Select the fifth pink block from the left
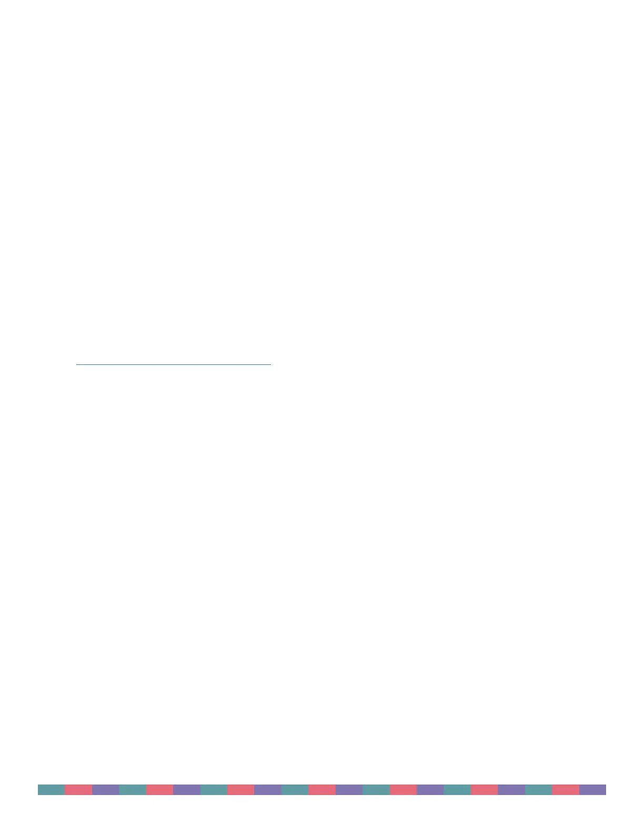This screenshot has width=644, height=834. click(x=403, y=789)
